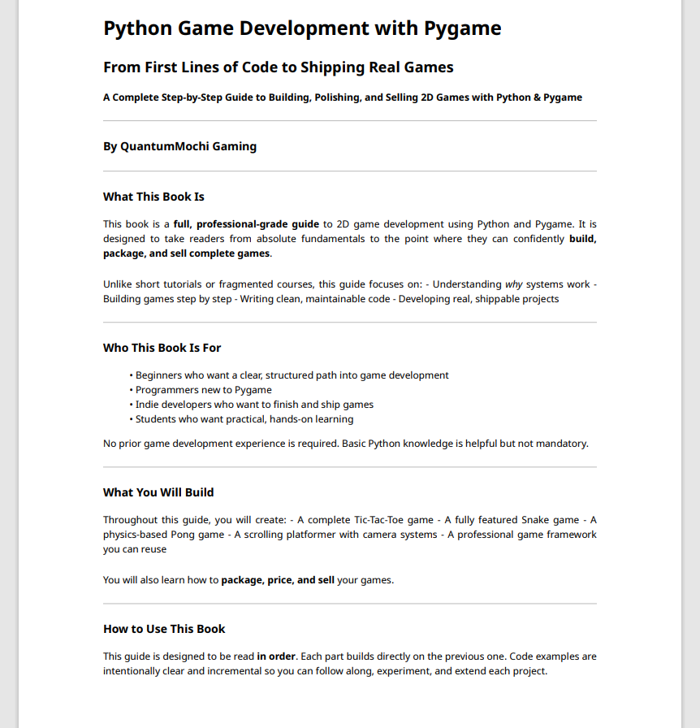Click the text 'intentionally clear and incremental'

pos(183,671)
